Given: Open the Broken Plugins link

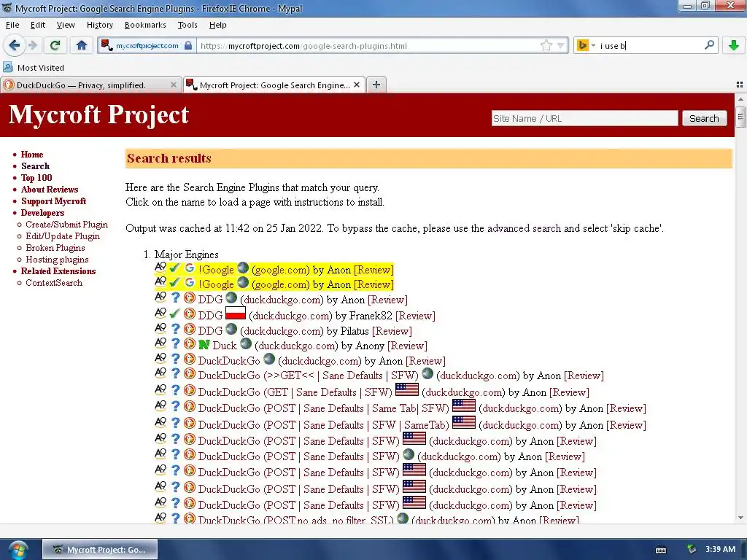Looking at the screenshot, I should [55, 248].
